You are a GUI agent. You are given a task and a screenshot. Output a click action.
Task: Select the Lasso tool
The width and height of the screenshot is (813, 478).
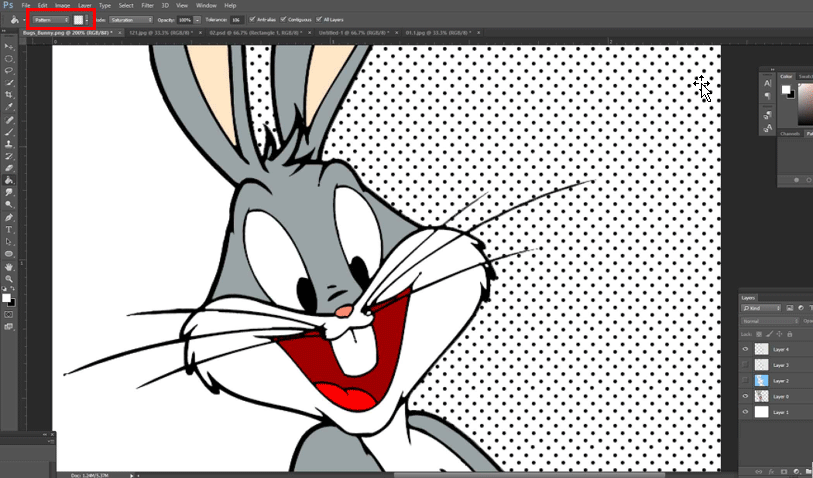click(9, 70)
